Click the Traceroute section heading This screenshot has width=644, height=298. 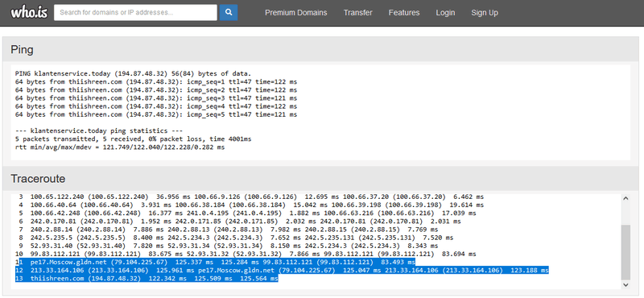click(38, 179)
